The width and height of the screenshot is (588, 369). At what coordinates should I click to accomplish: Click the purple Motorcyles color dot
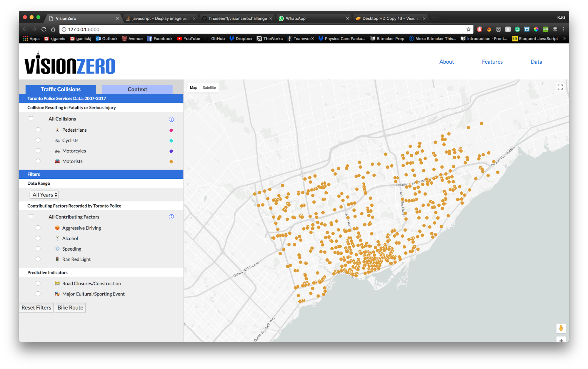[x=171, y=151]
